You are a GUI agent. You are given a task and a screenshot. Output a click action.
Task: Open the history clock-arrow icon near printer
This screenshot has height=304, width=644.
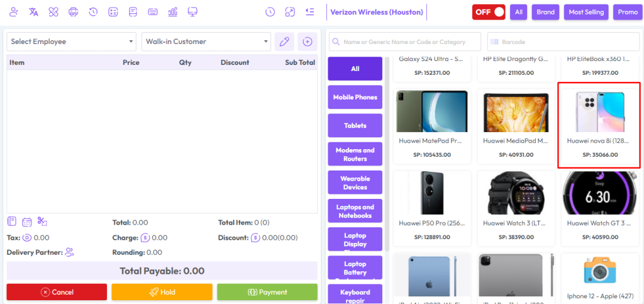click(93, 12)
